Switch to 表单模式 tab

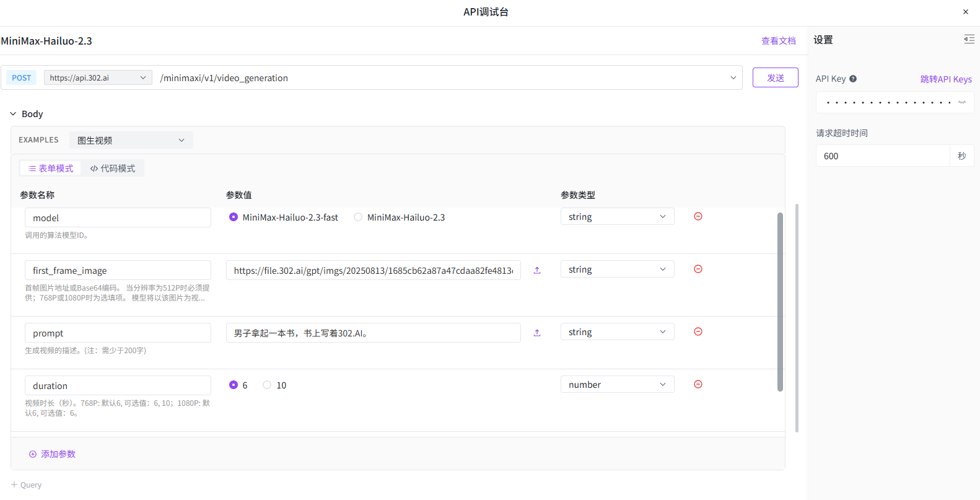(x=51, y=169)
